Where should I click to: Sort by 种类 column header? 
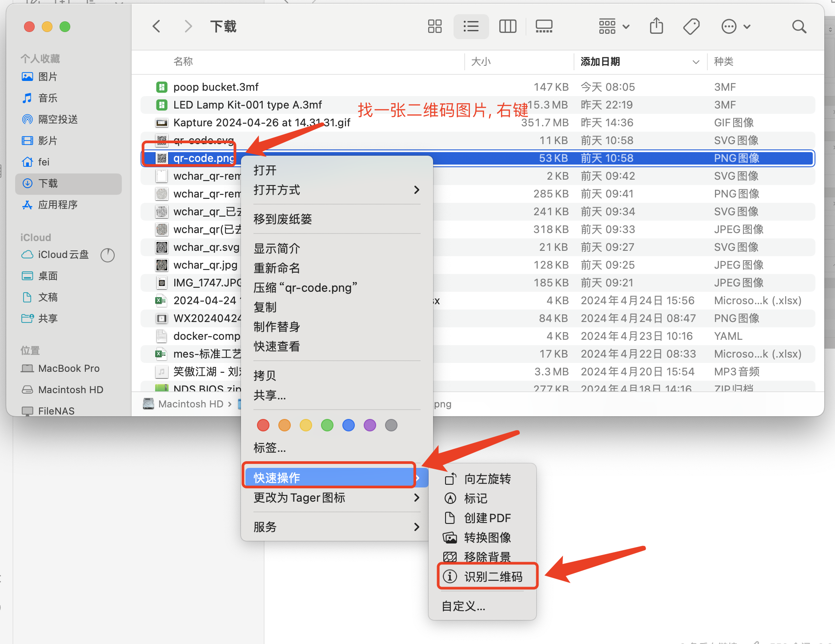coord(723,61)
